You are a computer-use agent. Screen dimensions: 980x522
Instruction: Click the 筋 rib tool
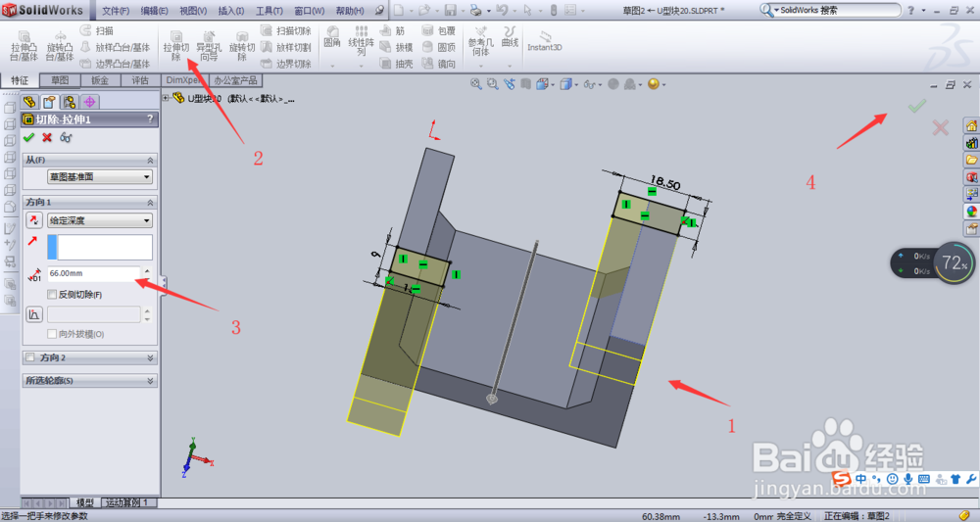point(392,30)
